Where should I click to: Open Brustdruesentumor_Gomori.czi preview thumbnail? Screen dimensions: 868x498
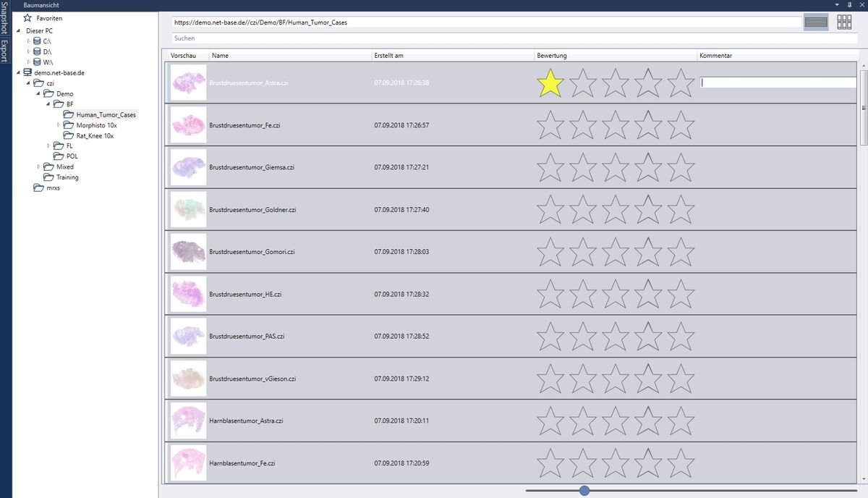(x=188, y=251)
